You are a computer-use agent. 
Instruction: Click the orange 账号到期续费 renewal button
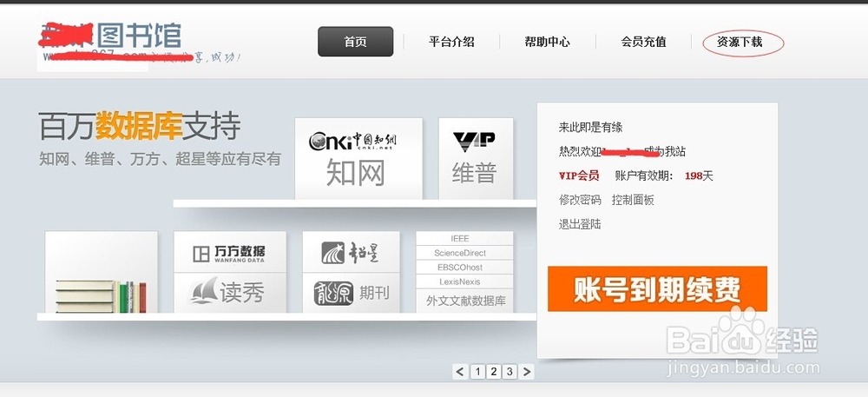tap(658, 288)
